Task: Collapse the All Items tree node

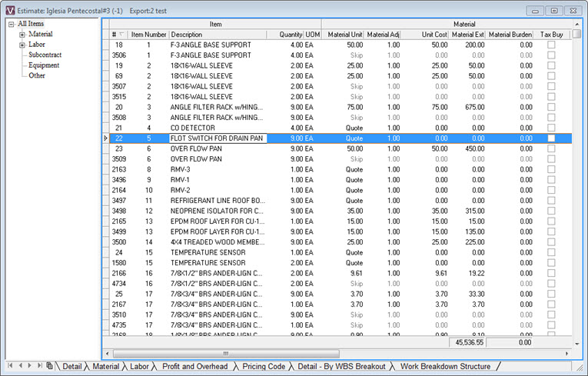Action: 12,24
